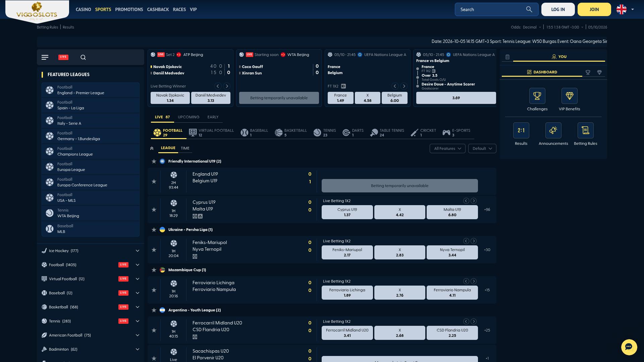The width and height of the screenshot is (644, 362).
Task: Open the VIP Benefits diamond icon
Action: pyautogui.click(x=570, y=96)
